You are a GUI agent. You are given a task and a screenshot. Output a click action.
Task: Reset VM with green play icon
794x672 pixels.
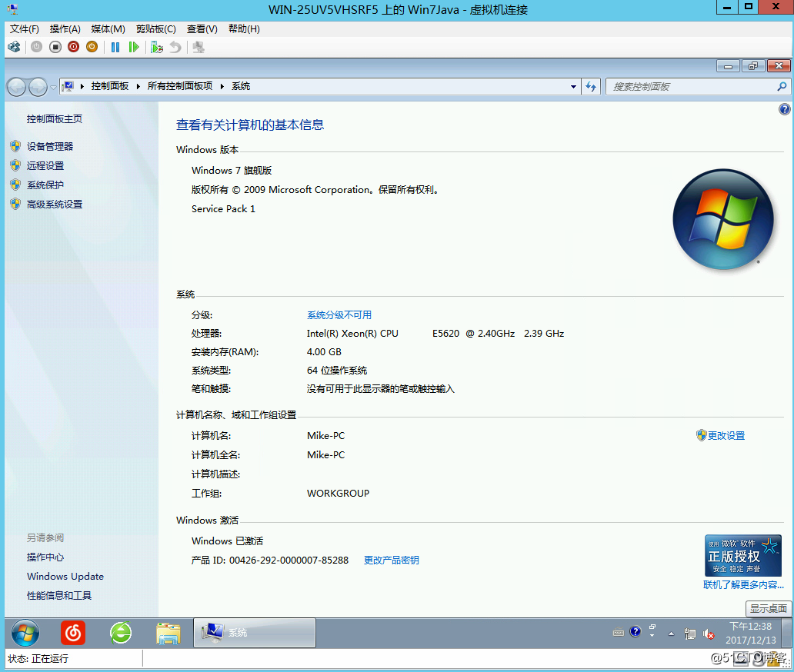[x=134, y=47]
